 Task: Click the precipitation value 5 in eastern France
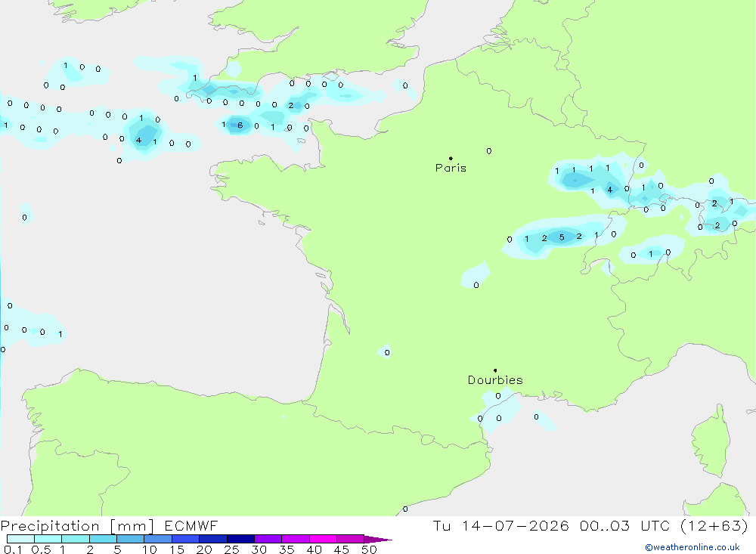tap(562, 237)
